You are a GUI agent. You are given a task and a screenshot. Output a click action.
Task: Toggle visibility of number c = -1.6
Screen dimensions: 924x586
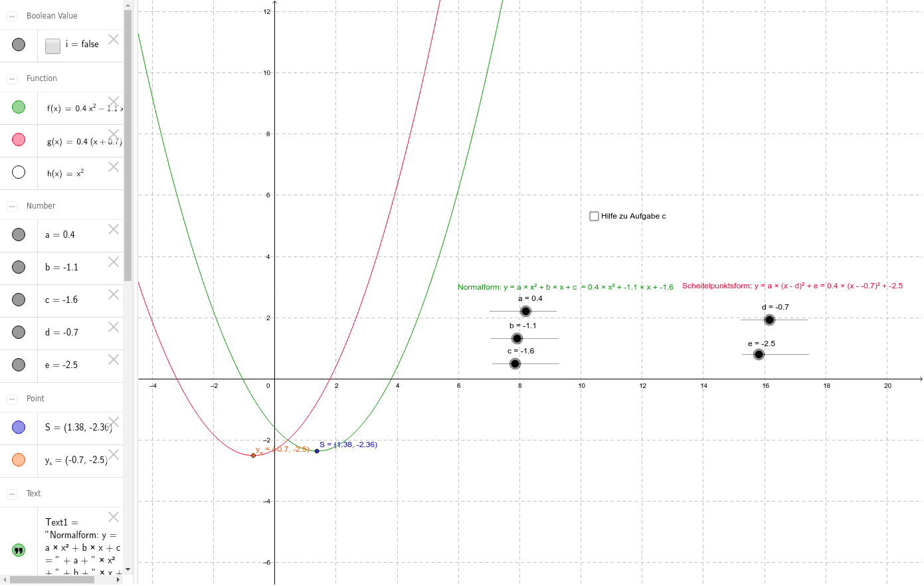click(x=19, y=300)
